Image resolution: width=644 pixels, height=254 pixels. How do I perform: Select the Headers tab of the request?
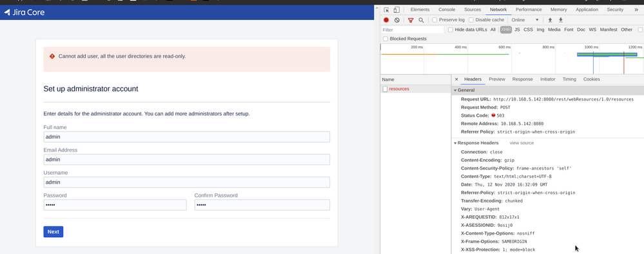pyautogui.click(x=473, y=79)
